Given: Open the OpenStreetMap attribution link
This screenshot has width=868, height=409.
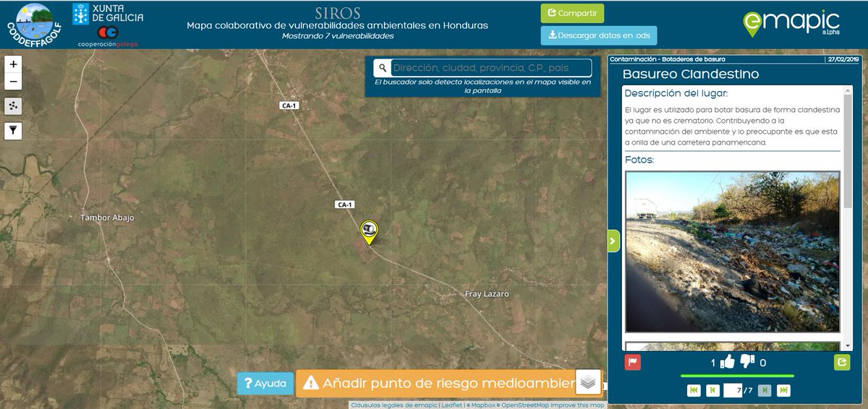Looking at the screenshot, I should 524,405.
